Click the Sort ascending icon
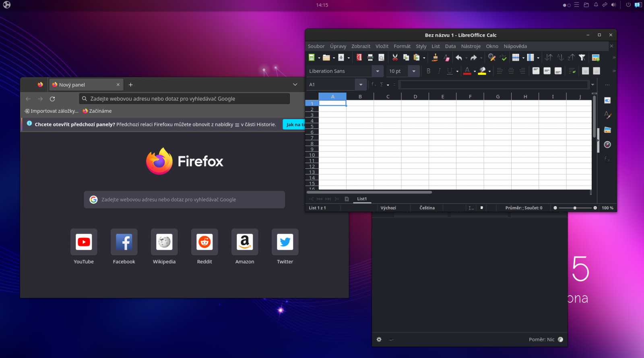 coord(560,58)
